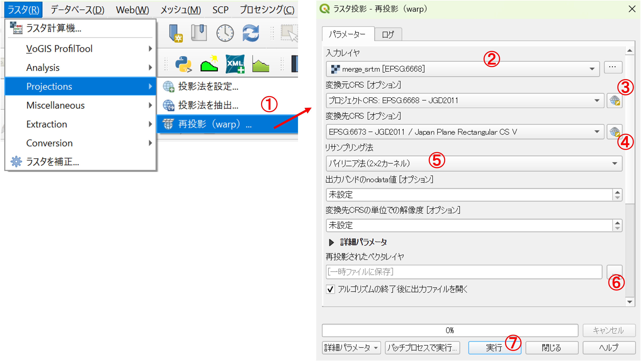The image size is (644, 362).
Task: Click the 閉じる close button
Action: pos(552,348)
